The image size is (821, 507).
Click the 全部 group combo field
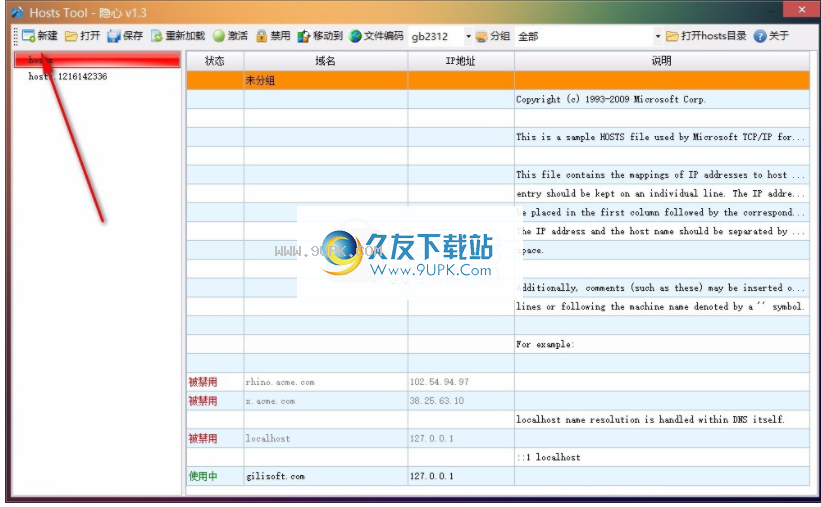[584, 36]
